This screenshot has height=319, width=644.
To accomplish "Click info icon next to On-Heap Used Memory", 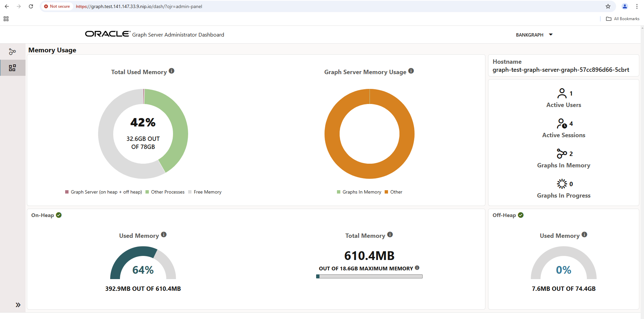I will tap(164, 235).
